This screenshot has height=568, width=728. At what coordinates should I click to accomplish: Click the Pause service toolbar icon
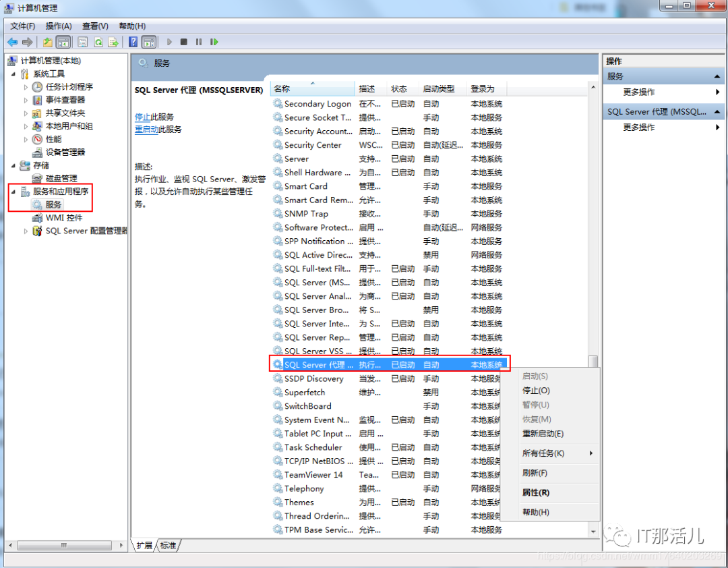tap(199, 42)
